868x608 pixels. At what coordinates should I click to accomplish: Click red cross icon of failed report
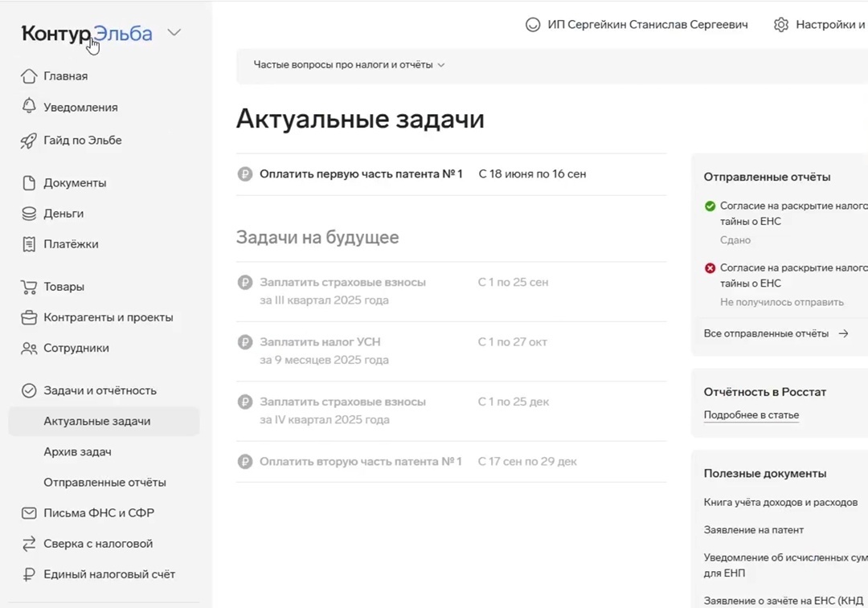point(710,267)
